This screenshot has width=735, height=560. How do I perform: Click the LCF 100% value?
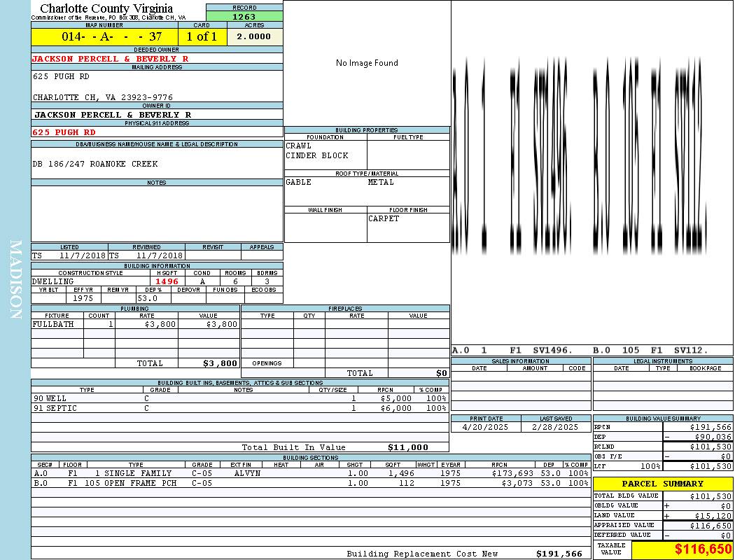pos(650,467)
